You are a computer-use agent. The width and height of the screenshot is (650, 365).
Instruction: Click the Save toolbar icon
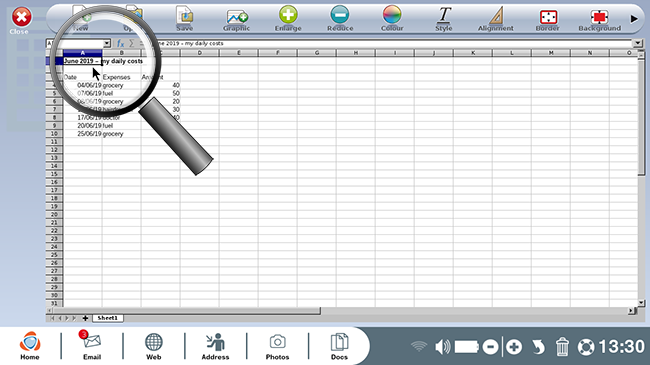[x=184, y=18]
